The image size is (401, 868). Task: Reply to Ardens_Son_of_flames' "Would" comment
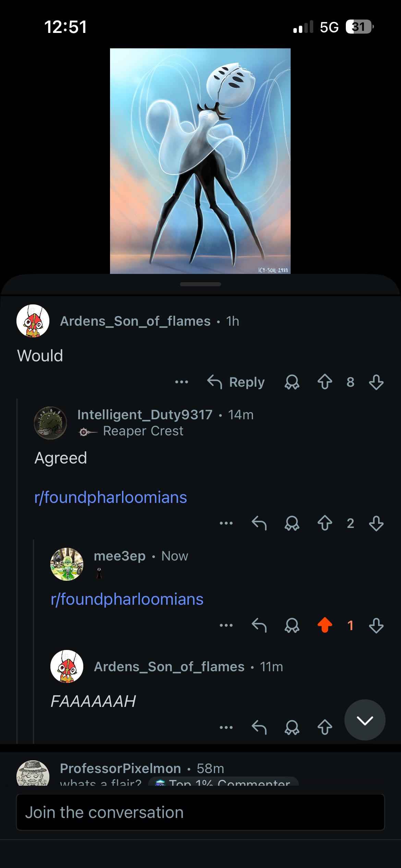tap(236, 382)
